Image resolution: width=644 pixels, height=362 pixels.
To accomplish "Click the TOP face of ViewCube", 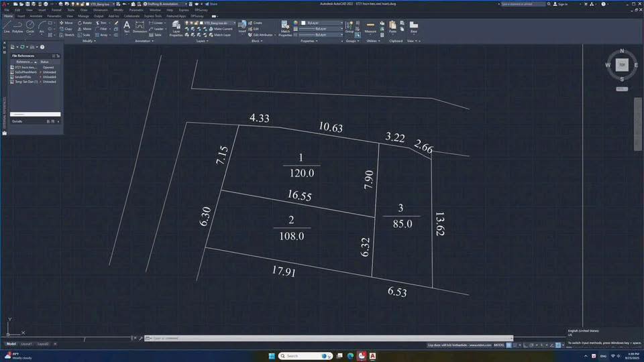I will pos(622,65).
